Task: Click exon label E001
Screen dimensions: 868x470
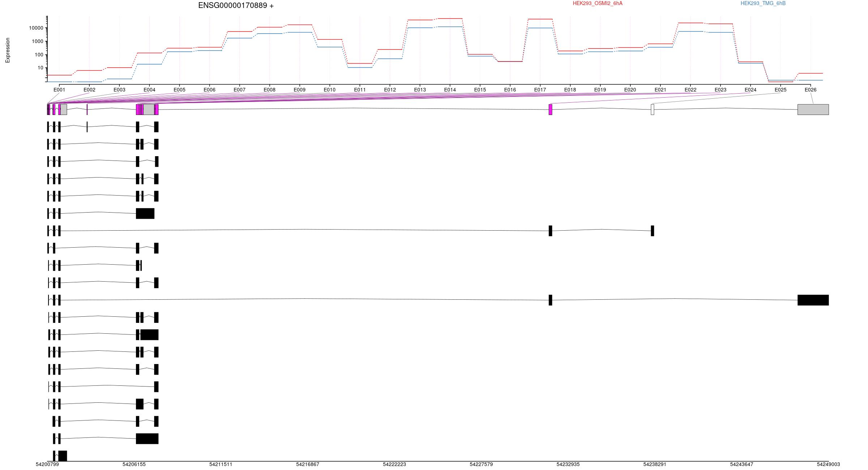Action: [x=59, y=90]
